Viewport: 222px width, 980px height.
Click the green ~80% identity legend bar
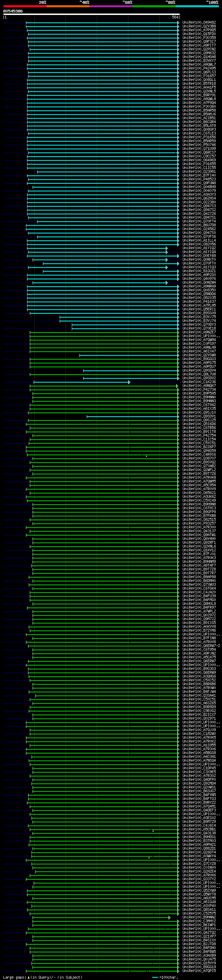pos(154,6)
